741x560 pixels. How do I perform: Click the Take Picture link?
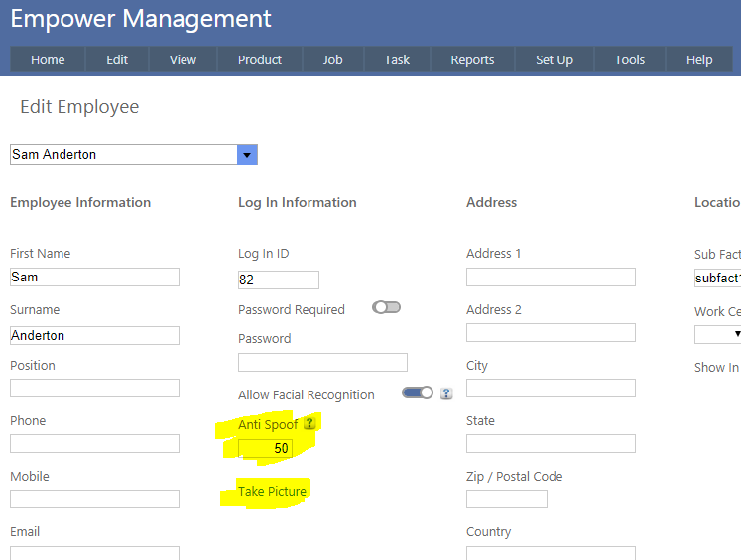click(273, 492)
